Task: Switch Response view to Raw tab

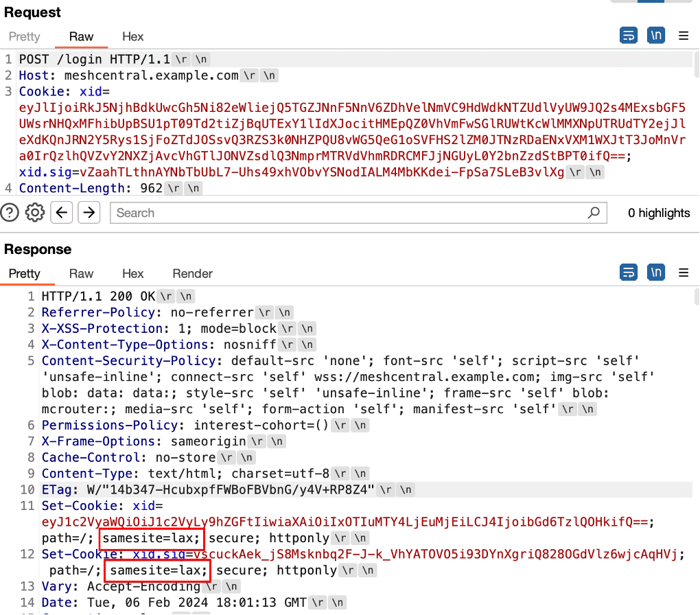Action: click(x=81, y=274)
